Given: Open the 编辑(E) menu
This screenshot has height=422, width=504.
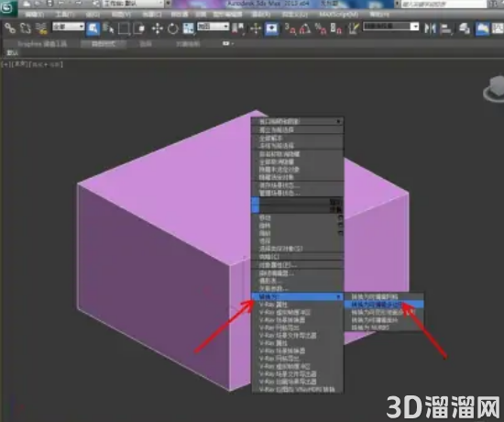Looking at the screenshot, I should [35, 15].
